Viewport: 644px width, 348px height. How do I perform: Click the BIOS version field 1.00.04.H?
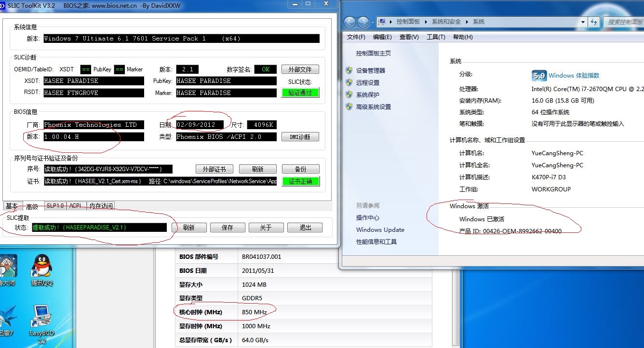[94, 137]
